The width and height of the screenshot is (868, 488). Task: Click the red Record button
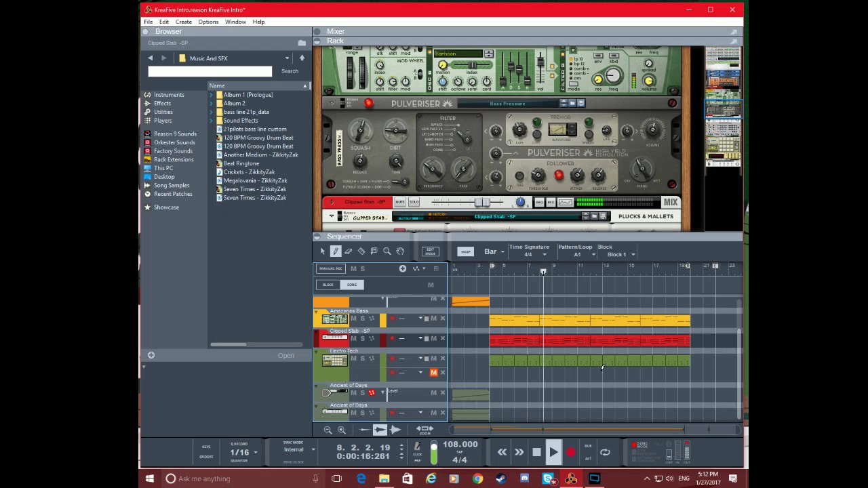(571, 452)
